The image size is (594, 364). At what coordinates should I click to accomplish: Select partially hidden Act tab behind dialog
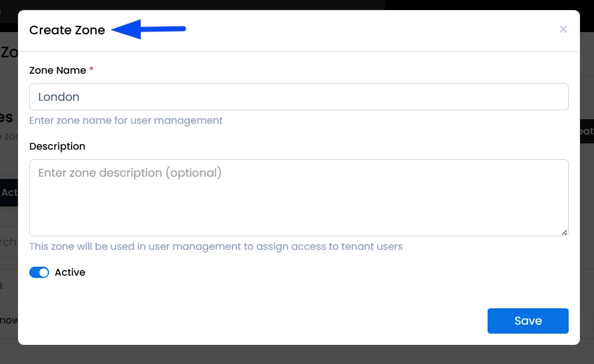click(8, 192)
